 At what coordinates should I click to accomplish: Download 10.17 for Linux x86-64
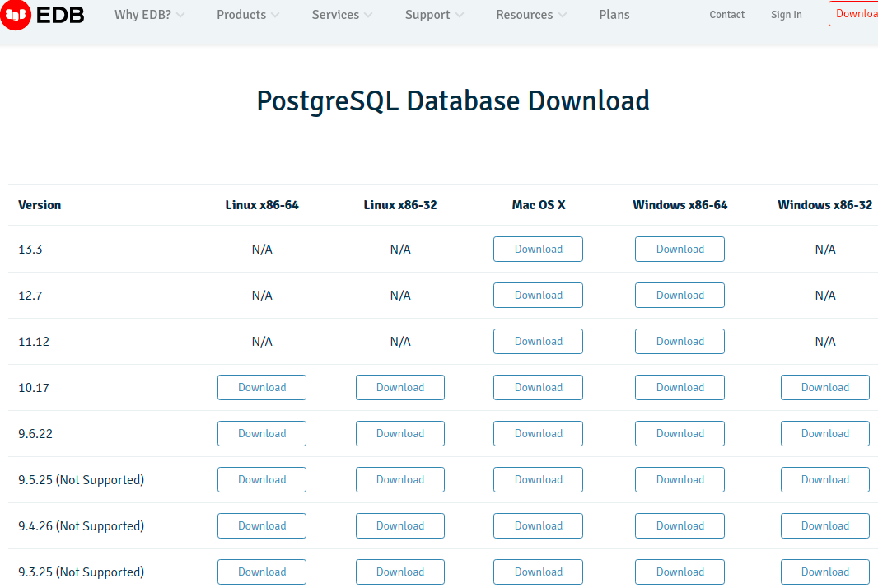click(262, 388)
